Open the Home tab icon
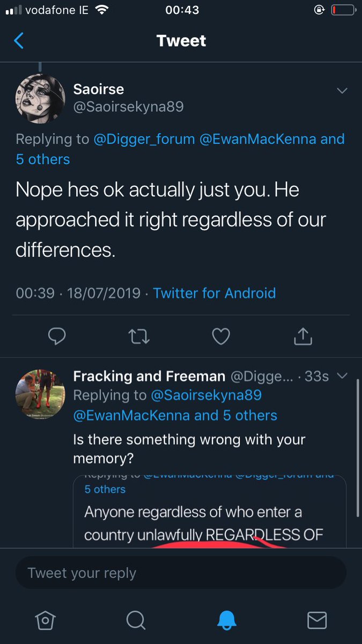Image resolution: width=362 pixels, height=644 pixels. 46,620
